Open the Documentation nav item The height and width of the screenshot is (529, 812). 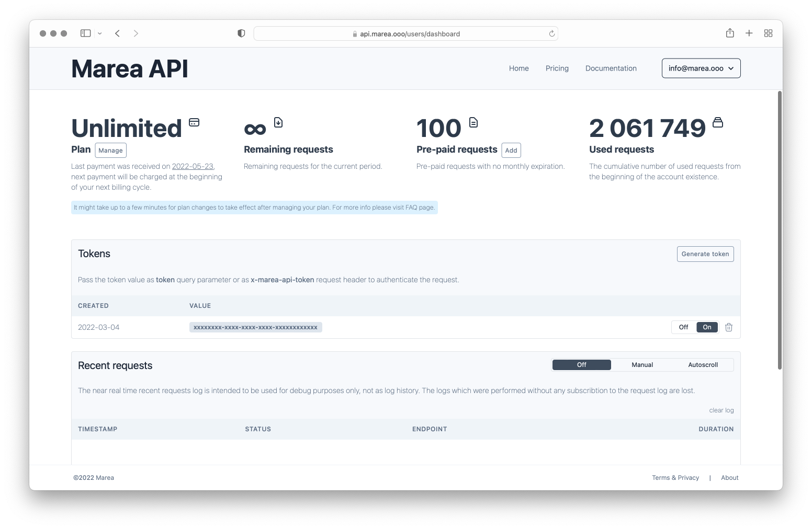pos(611,68)
